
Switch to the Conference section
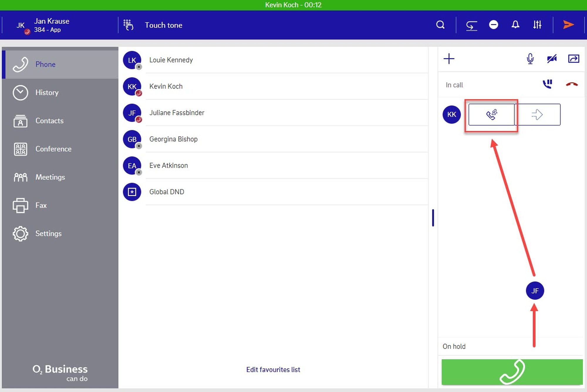tap(53, 149)
